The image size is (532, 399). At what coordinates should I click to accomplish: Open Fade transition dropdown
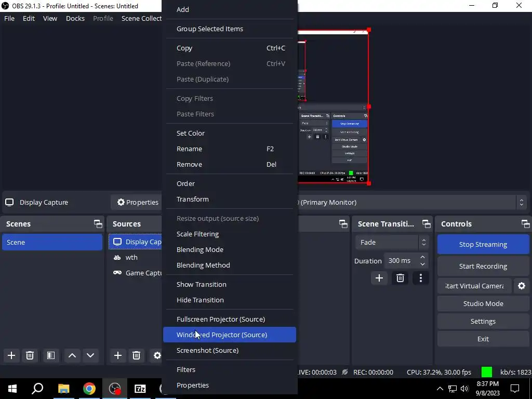click(x=392, y=242)
